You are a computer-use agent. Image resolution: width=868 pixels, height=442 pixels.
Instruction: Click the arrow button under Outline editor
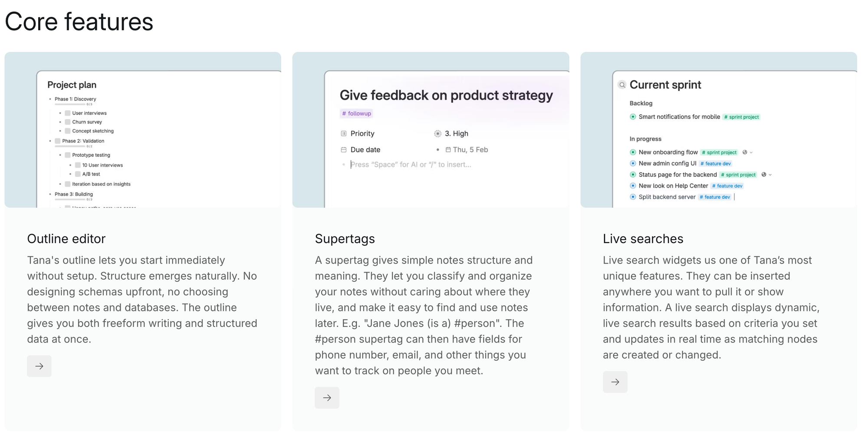coord(39,366)
